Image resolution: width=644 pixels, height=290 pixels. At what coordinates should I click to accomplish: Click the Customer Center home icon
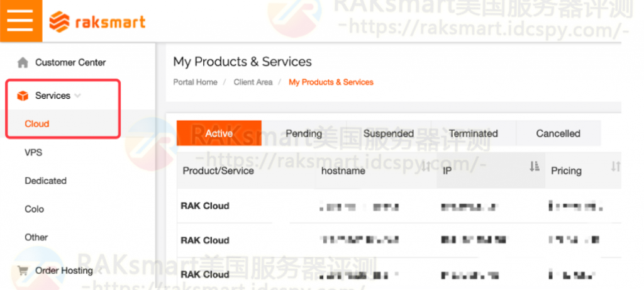(x=23, y=63)
